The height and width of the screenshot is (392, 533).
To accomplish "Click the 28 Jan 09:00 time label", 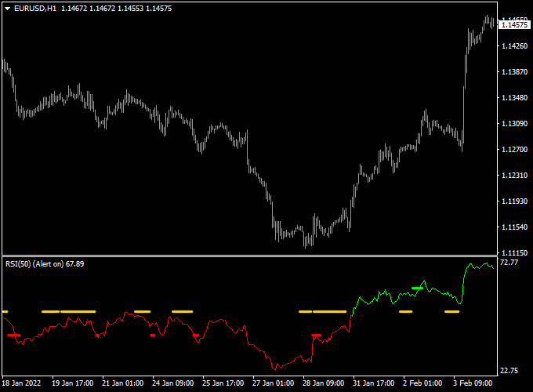I will tap(323, 383).
